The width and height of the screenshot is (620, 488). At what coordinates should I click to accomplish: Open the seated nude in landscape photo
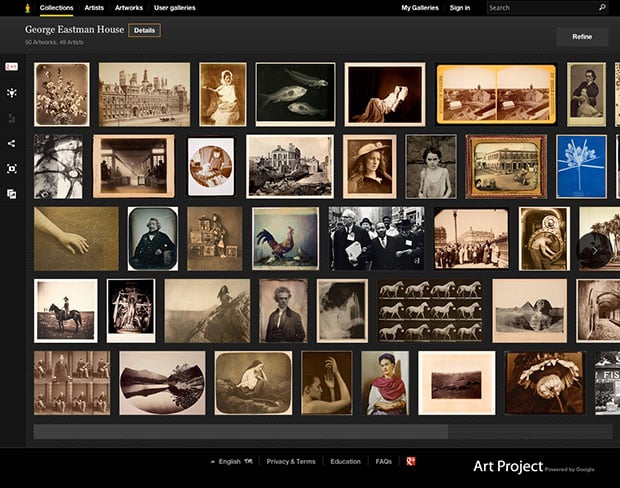tap(253, 383)
